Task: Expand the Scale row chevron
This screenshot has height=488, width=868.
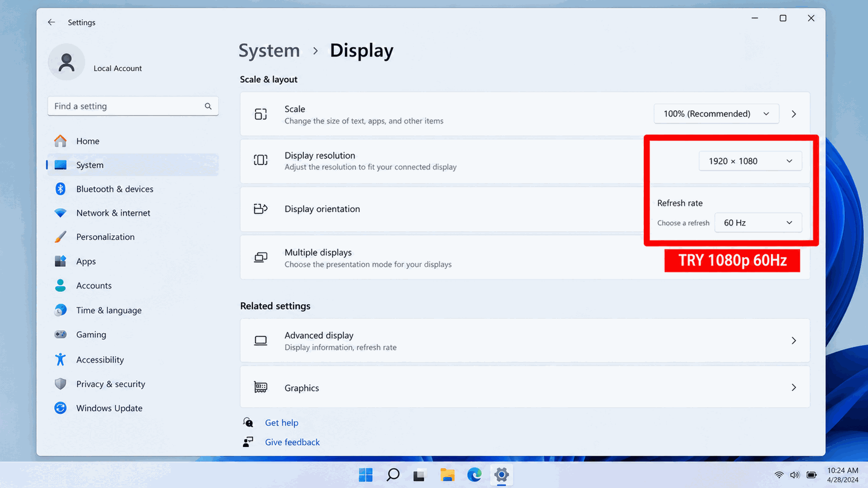Action: click(x=794, y=114)
